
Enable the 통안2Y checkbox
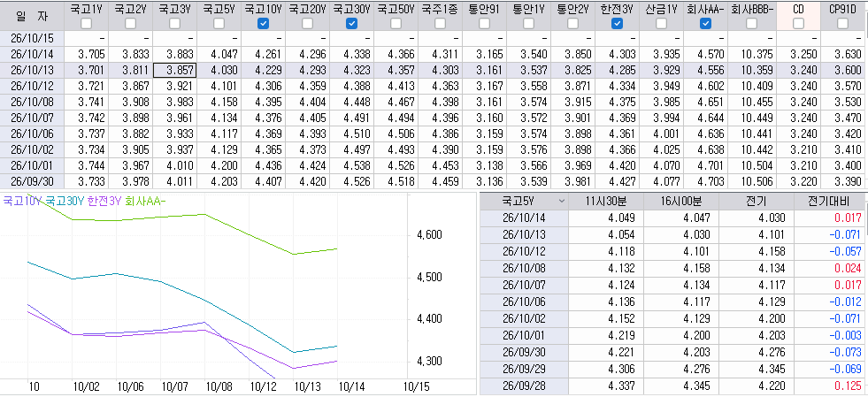click(x=573, y=23)
